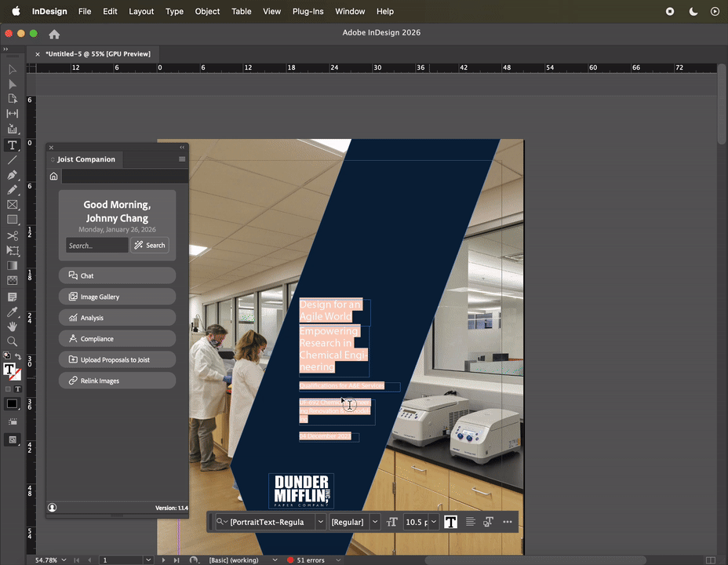Open the File menu
This screenshot has width=728, height=565.
click(85, 12)
